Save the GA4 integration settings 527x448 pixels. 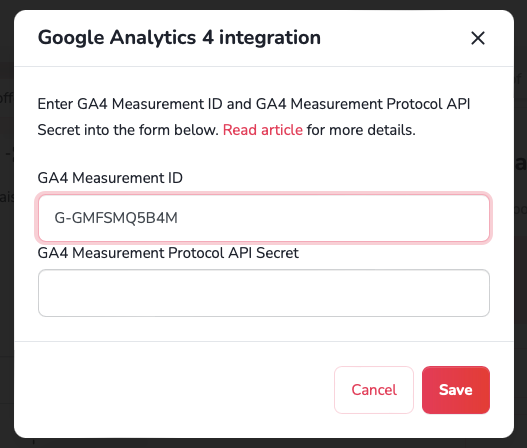[x=456, y=390]
